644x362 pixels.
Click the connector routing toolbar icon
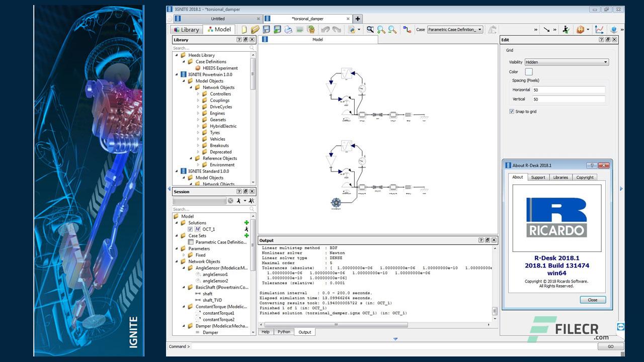(407, 30)
